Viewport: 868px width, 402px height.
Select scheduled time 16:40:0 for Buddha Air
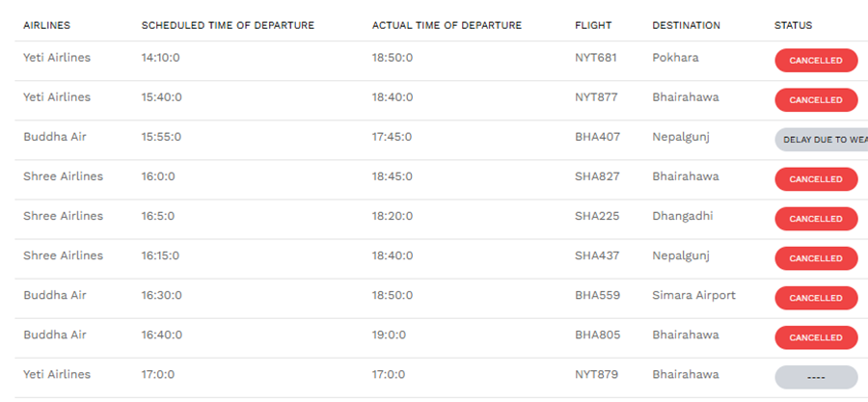click(161, 335)
